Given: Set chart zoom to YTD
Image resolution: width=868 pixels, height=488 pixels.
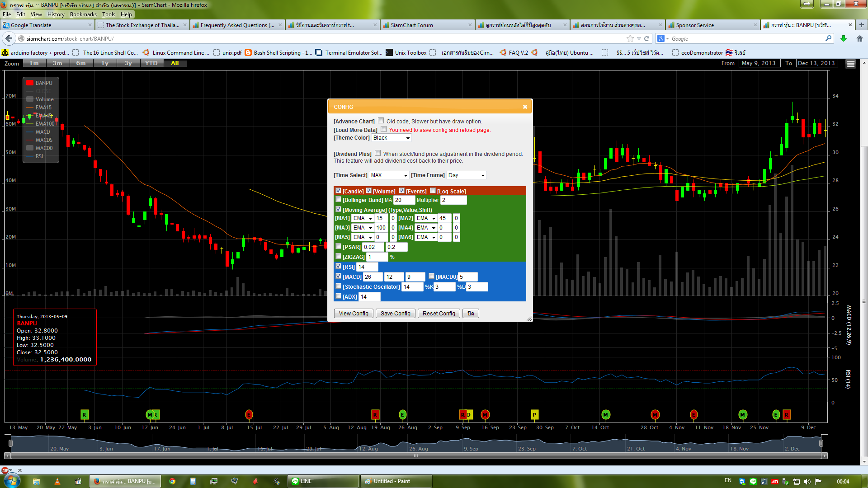Looking at the screenshot, I should (x=151, y=63).
